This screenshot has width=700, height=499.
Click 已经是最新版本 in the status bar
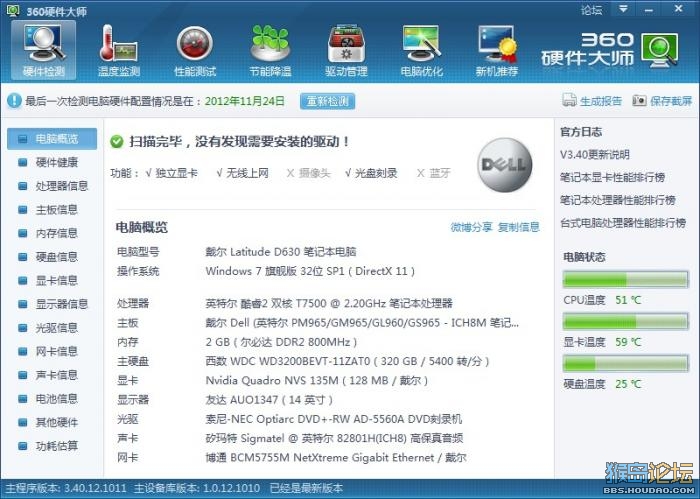pos(306,488)
